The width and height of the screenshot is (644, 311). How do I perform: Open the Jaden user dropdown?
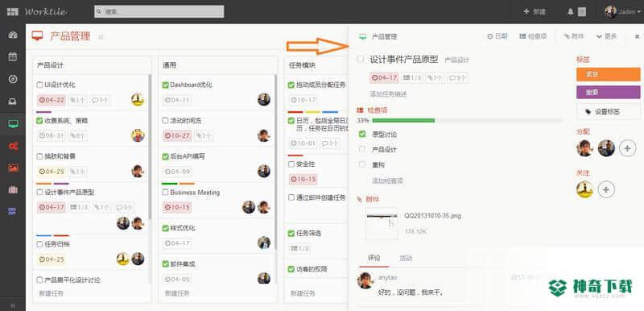click(622, 12)
